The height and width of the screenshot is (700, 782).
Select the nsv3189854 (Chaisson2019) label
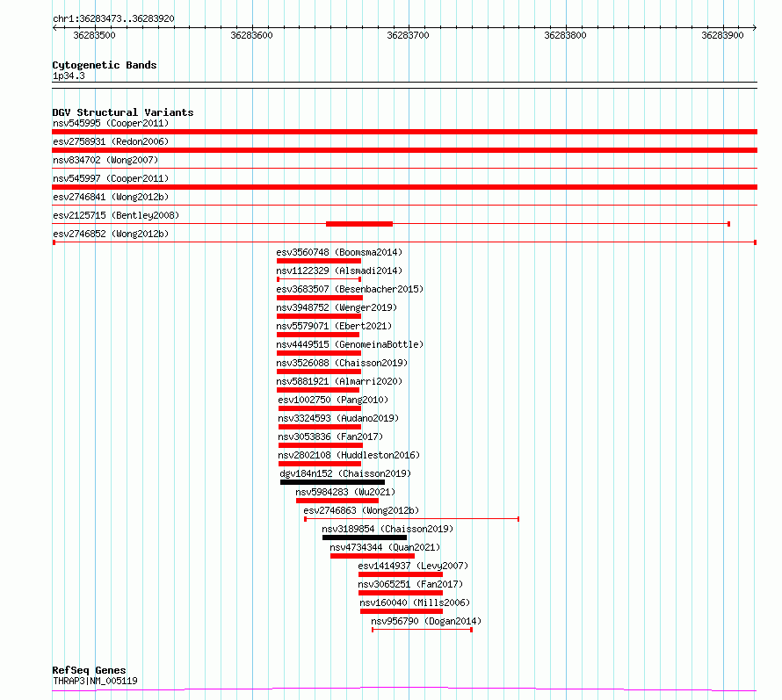387,529
